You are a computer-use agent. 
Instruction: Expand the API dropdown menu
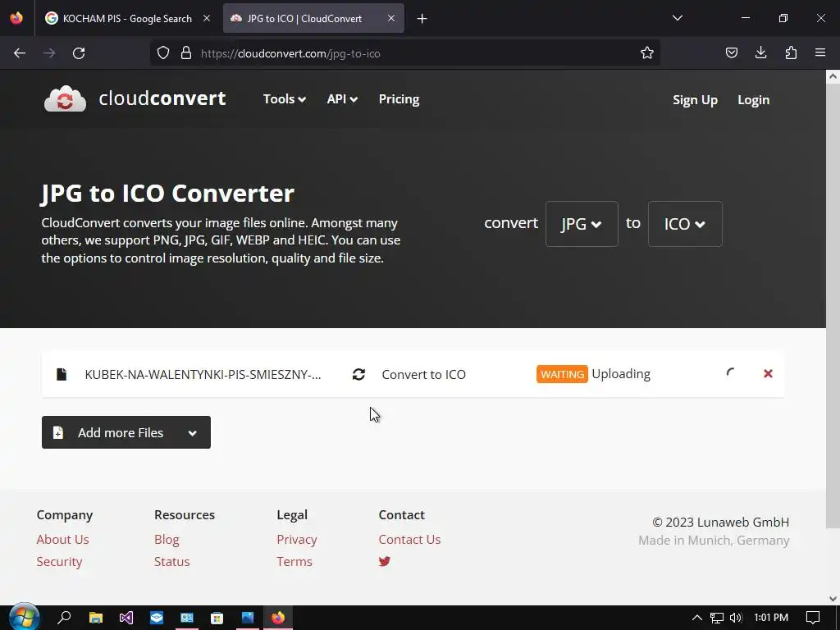[342, 99]
